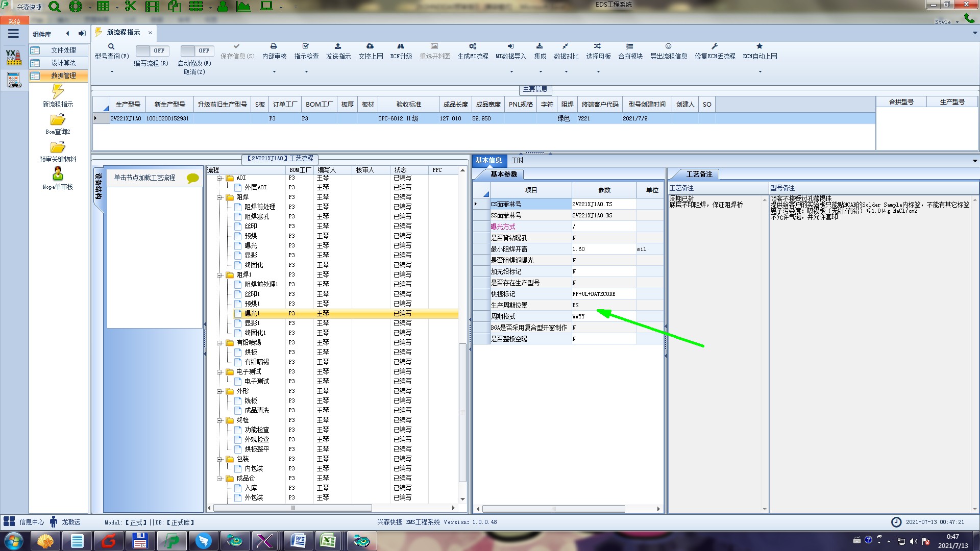
Task: Select the 基本信息 tab
Action: tap(488, 160)
